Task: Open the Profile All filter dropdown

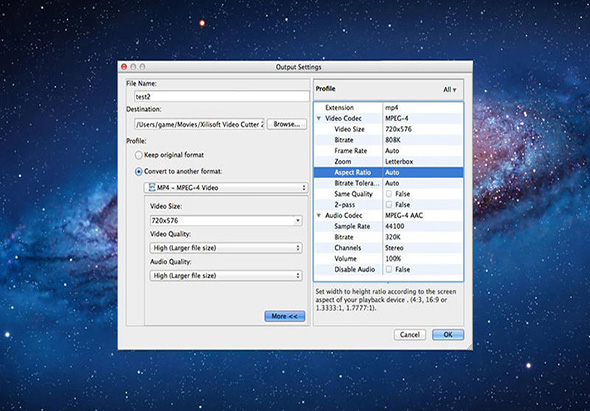Action: [x=450, y=90]
